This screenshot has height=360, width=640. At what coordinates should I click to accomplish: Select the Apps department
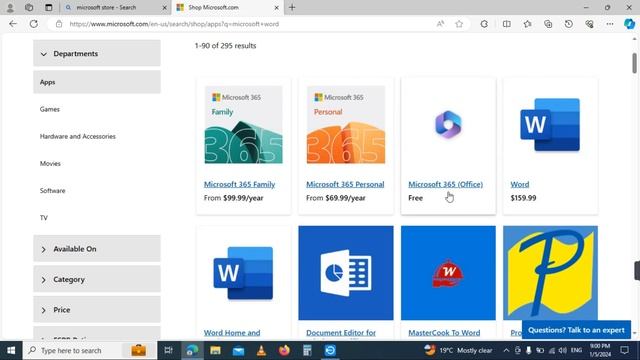point(97,82)
